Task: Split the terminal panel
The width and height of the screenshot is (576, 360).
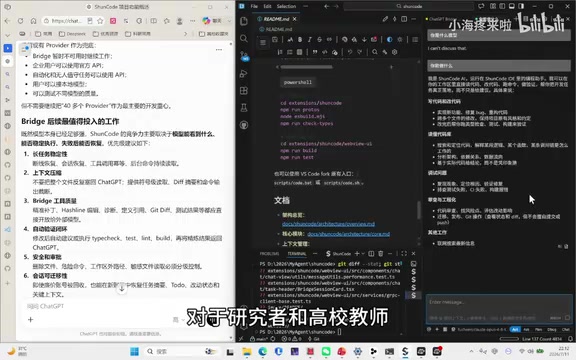Action: [371, 253]
